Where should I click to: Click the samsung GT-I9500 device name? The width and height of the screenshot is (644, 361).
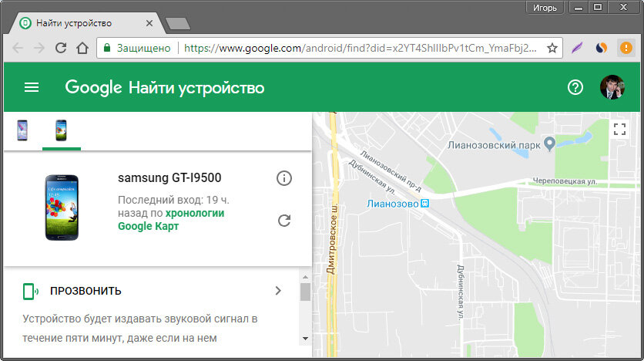click(x=169, y=177)
